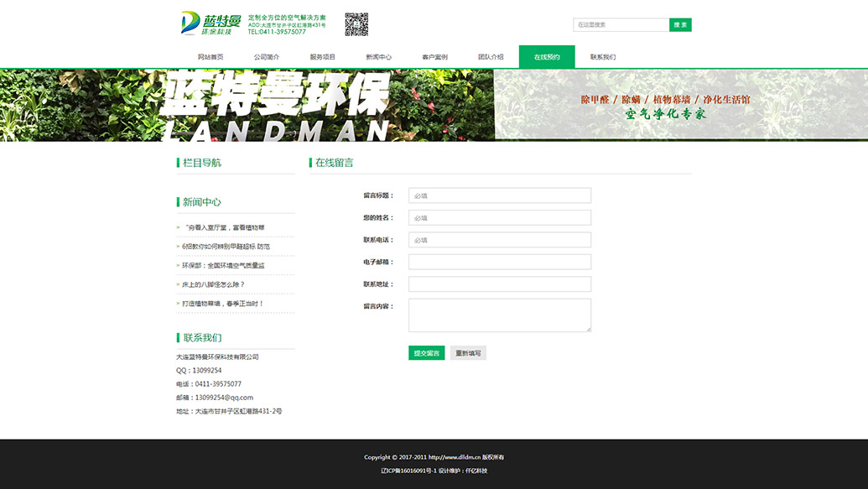This screenshot has width=868, height=489.
Task: Open the 服务项目 menu item
Action: (x=323, y=57)
